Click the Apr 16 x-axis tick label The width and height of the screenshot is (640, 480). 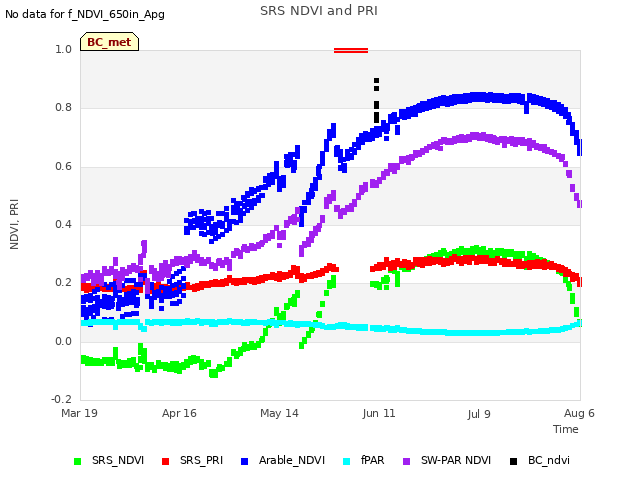coord(179,413)
